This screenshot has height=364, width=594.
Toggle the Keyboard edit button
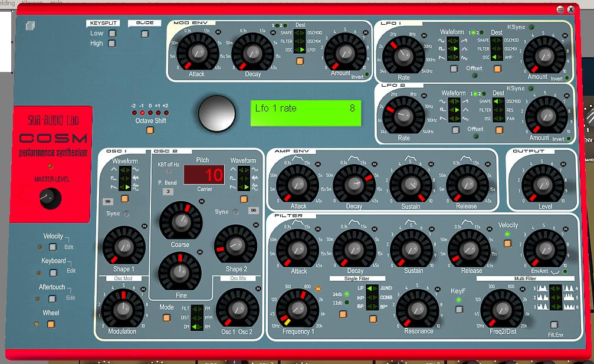coord(54,273)
